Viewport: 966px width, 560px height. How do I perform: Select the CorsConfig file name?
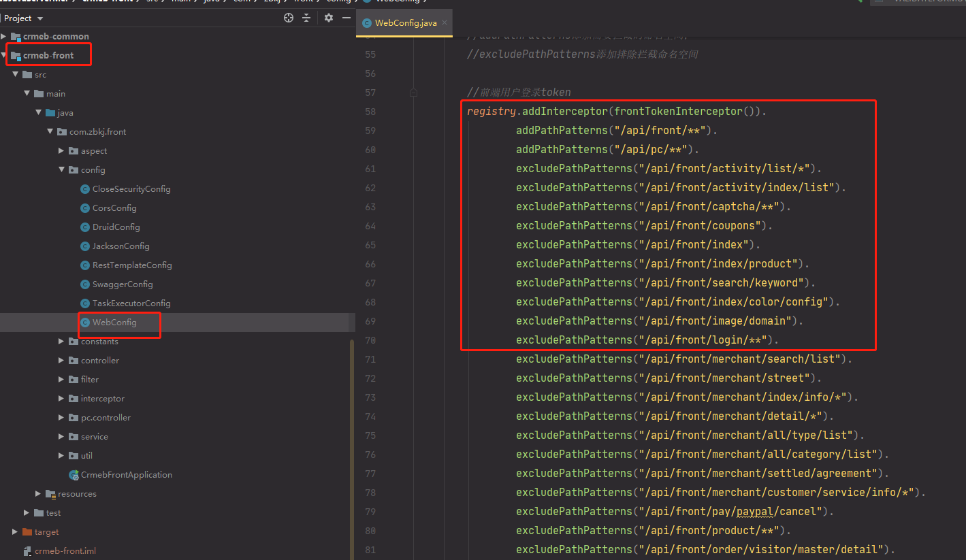click(114, 208)
